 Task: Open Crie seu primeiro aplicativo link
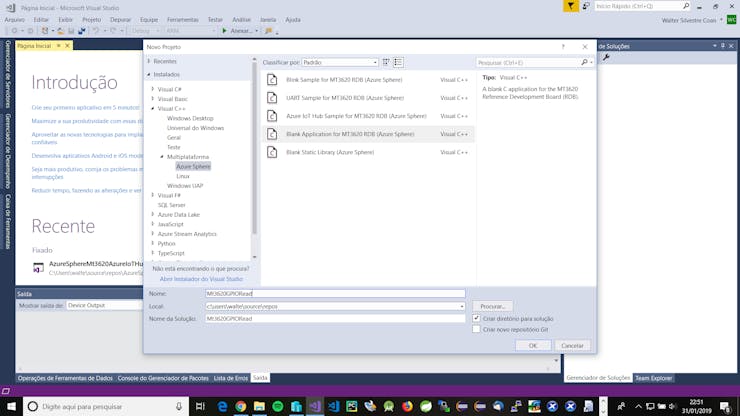85,108
